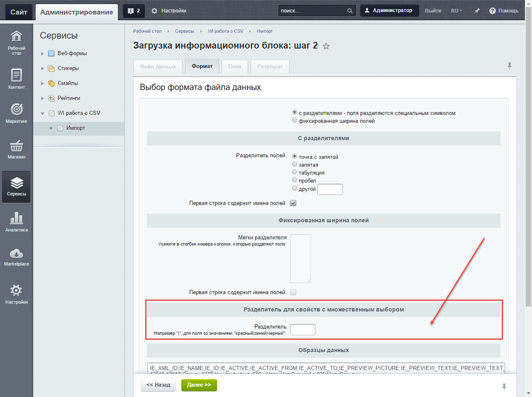This screenshot has width=532, height=397.
Task: Click the << Назад button
Action: click(159, 385)
